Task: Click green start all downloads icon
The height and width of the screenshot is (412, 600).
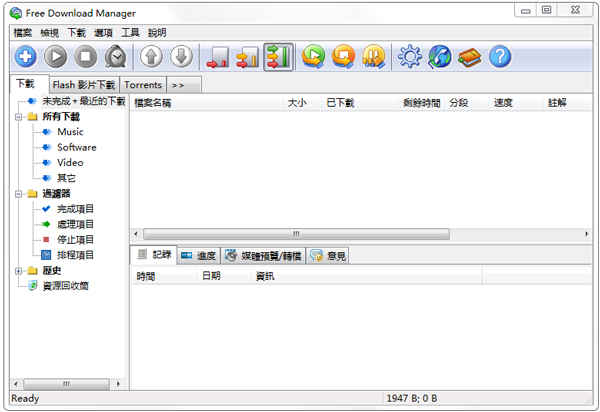Action: (x=313, y=57)
